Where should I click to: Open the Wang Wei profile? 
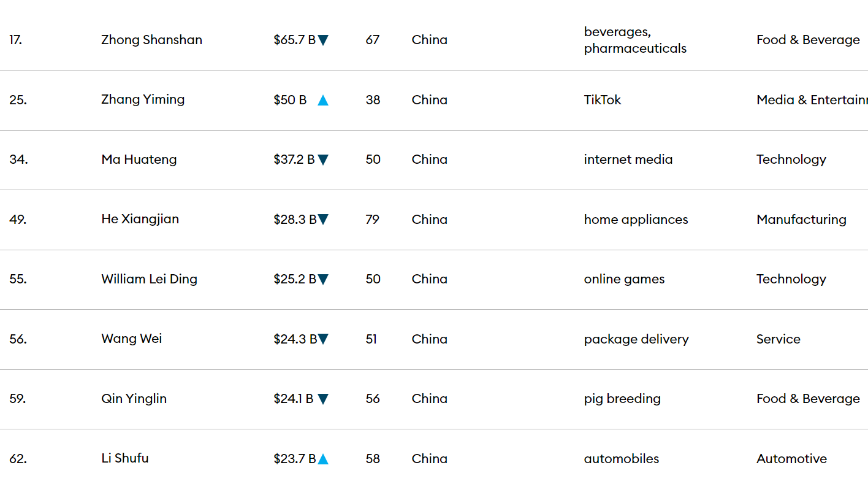pos(132,339)
